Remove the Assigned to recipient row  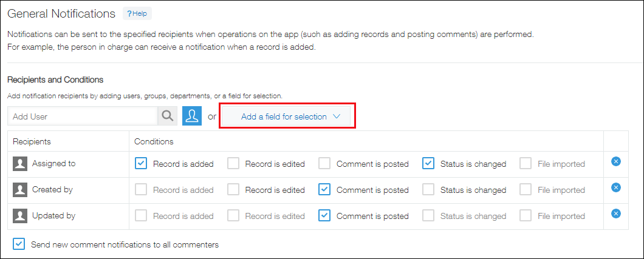[615, 161]
